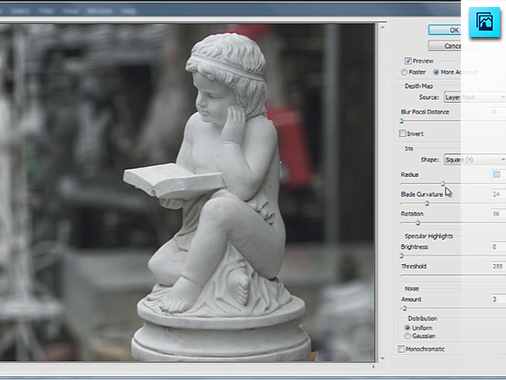Open the Help menu
506x380 pixels.
(128, 11)
